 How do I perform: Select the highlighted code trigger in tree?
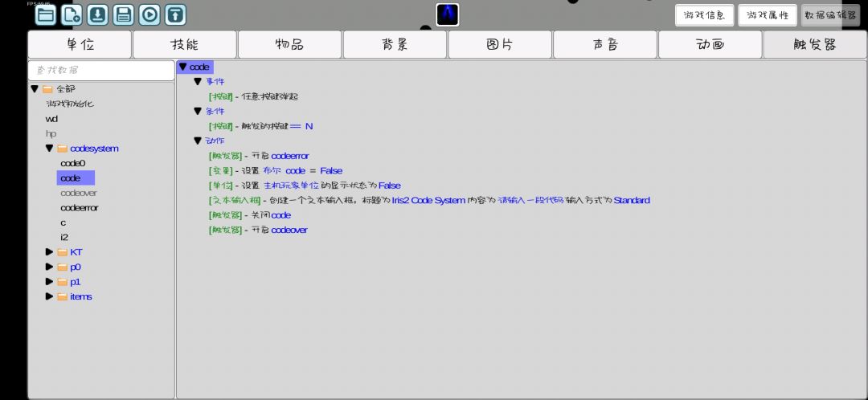coord(76,178)
